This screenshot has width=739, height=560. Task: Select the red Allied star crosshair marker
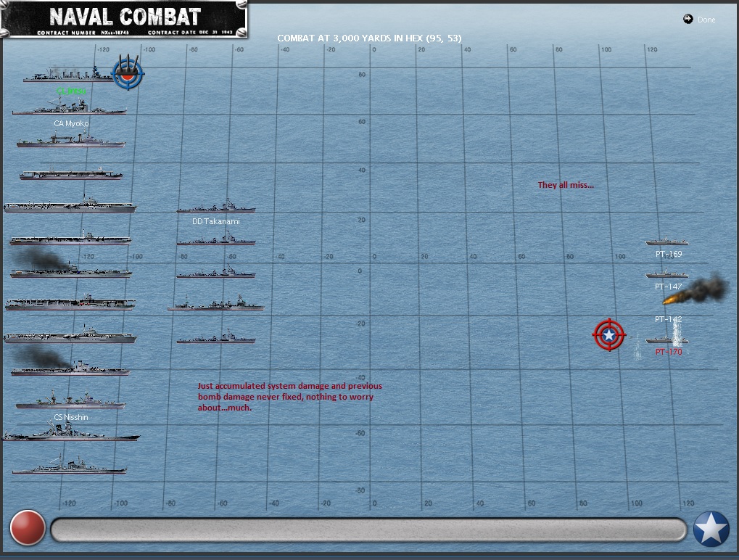(609, 334)
